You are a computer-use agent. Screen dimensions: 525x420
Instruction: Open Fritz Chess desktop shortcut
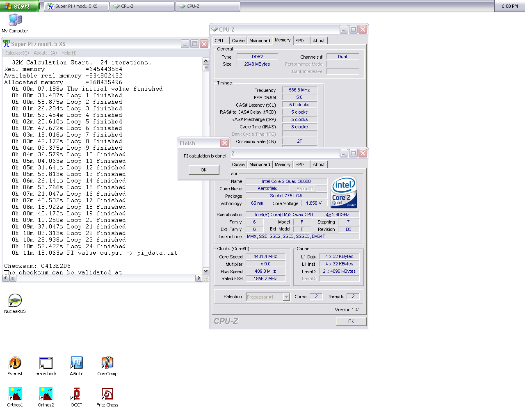click(x=107, y=397)
